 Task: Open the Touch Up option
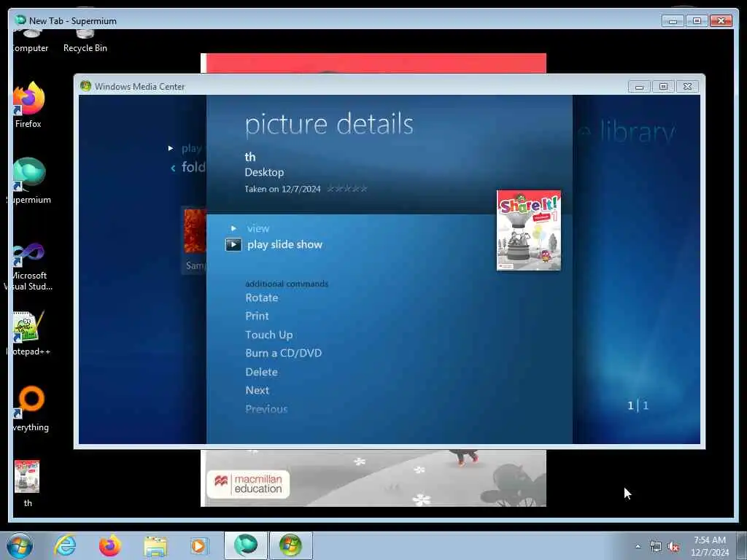268,335
